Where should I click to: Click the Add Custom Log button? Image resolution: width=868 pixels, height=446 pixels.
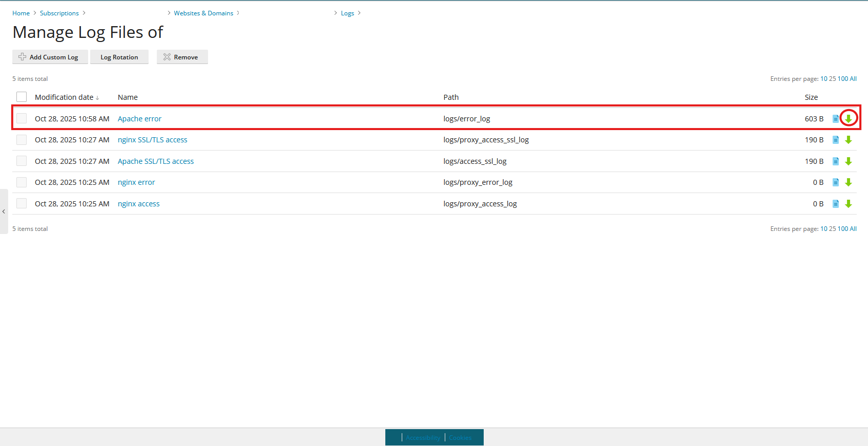(50, 57)
